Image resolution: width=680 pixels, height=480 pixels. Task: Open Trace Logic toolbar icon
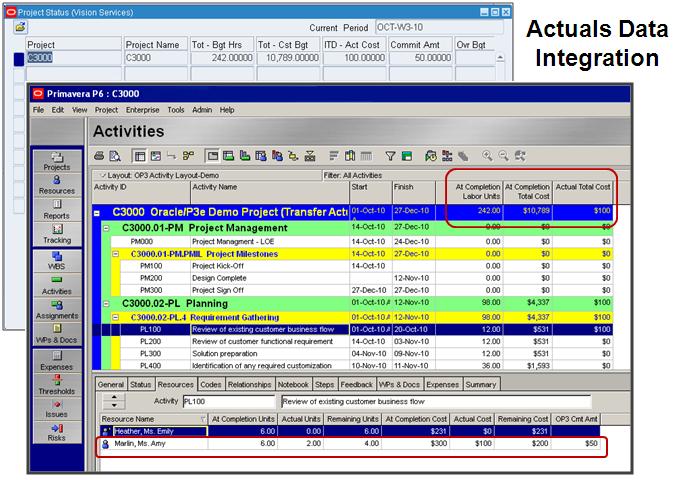tap(294, 156)
